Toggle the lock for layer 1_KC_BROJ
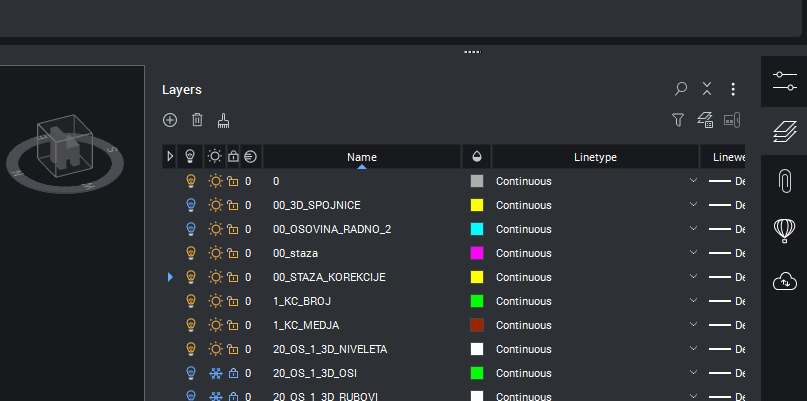 [232, 301]
